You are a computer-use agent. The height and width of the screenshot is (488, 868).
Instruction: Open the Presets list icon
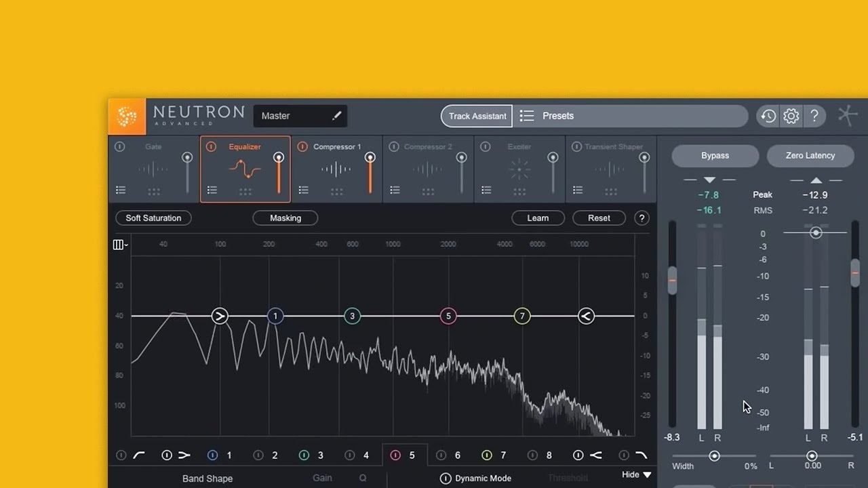527,116
